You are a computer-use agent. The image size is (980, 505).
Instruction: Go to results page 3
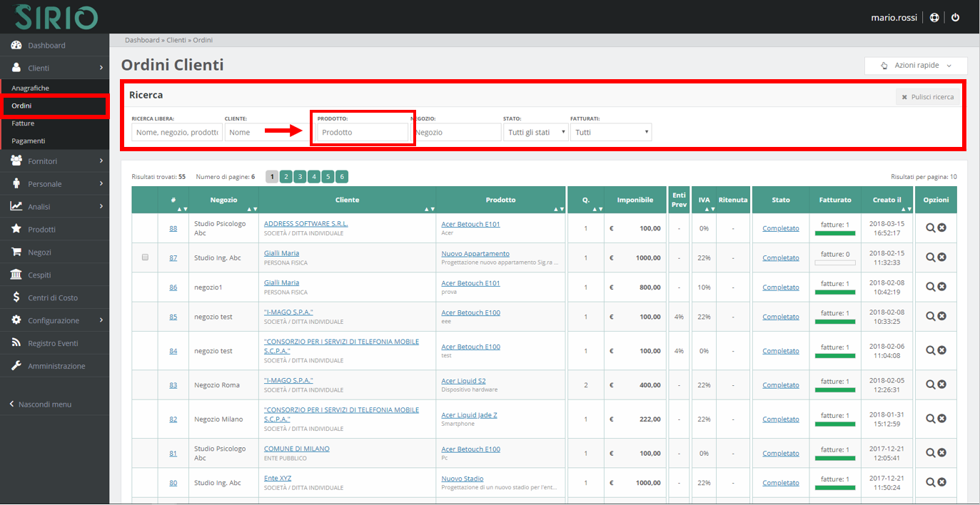point(300,177)
